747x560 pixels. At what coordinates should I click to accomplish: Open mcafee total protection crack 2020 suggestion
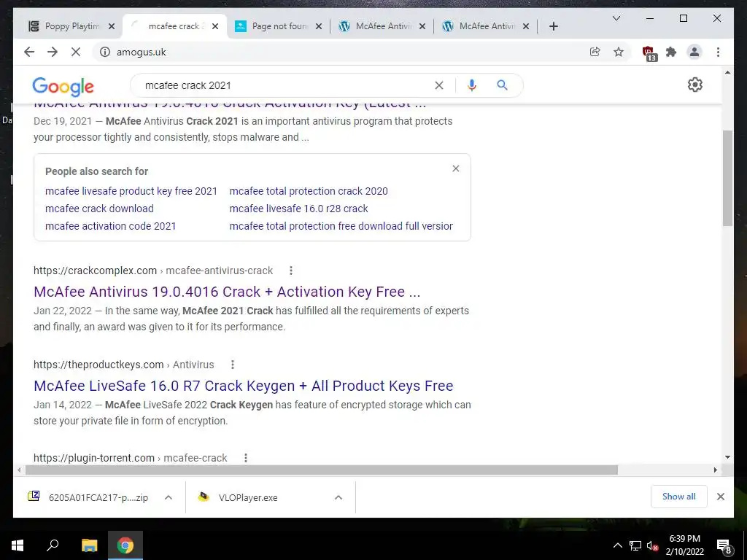tap(309, 191)
